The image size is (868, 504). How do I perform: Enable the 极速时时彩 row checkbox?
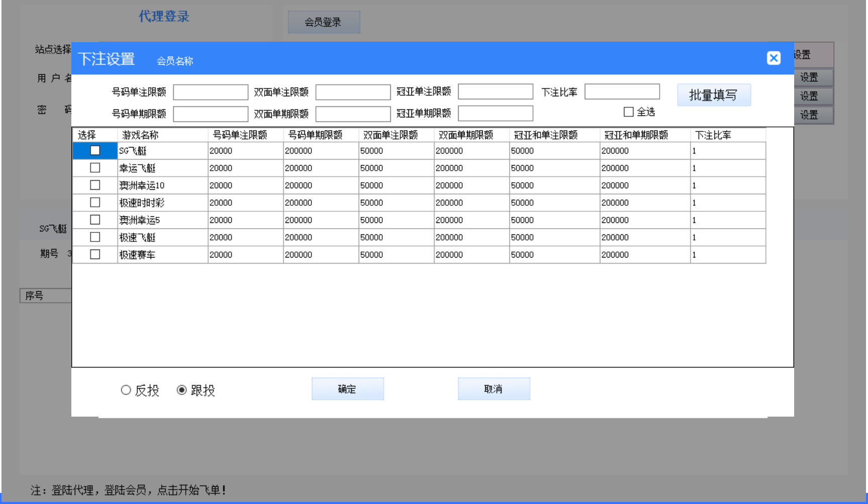tap(95, 202)
